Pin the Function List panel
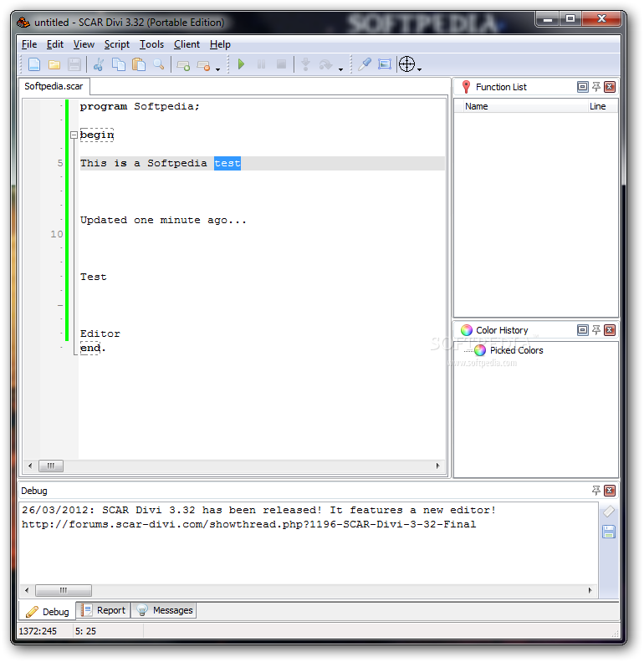The height and width of the screenshot is (662, 644). 596,87
